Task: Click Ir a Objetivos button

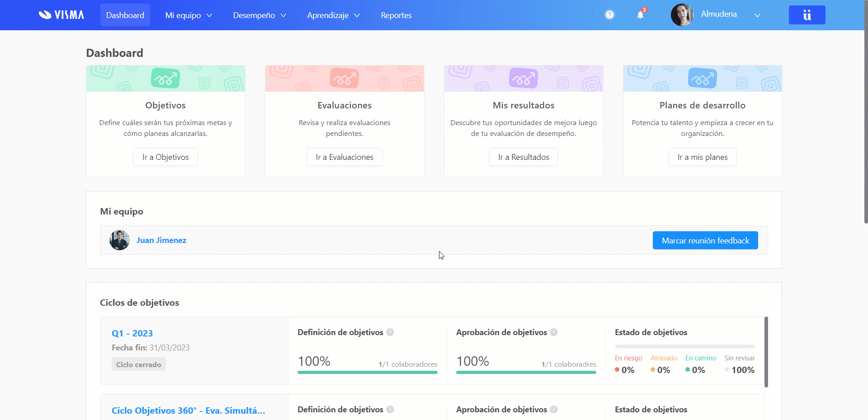Action: [165, 157]
